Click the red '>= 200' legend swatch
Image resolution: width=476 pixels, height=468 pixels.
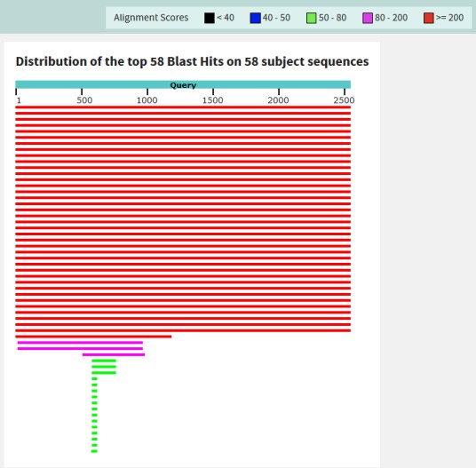pos(428,18)
